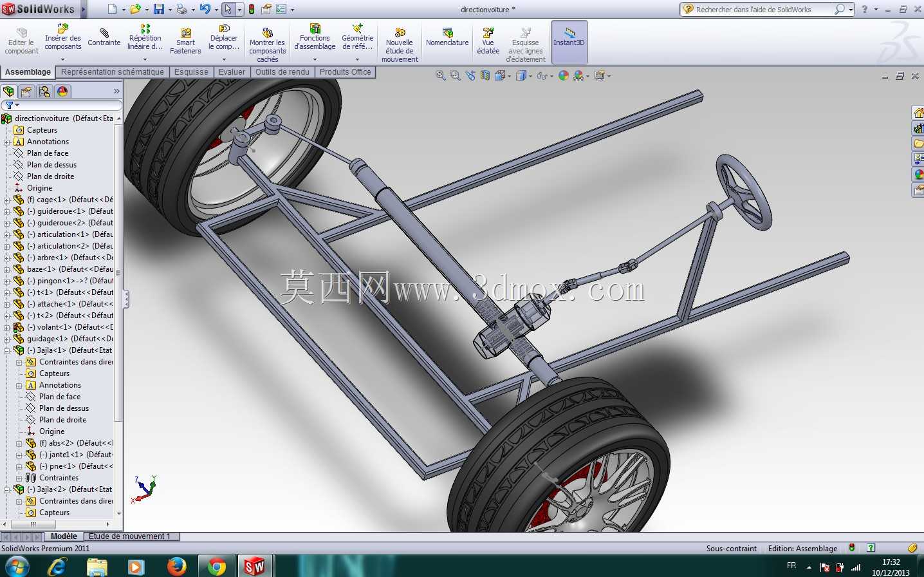Switch to Etude de mouvement 1 tab
This screenshot has height=577, width=924.
pos(130,536)
